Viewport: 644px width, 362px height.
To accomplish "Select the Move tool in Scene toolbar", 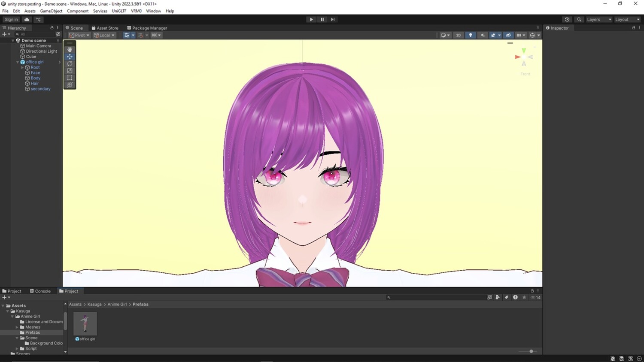I will (x=70, y=57).
